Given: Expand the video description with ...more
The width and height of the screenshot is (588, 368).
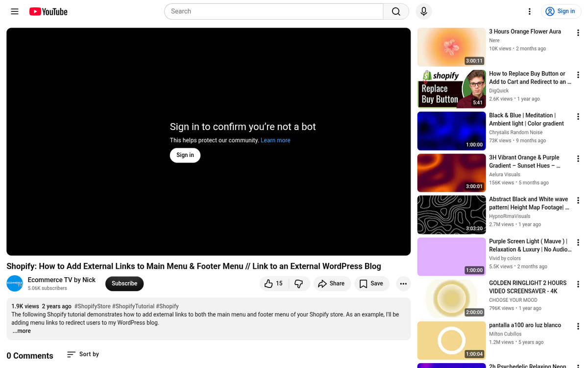Looking at the screenshot, I should pyautogui.click(x=22, y=331).
